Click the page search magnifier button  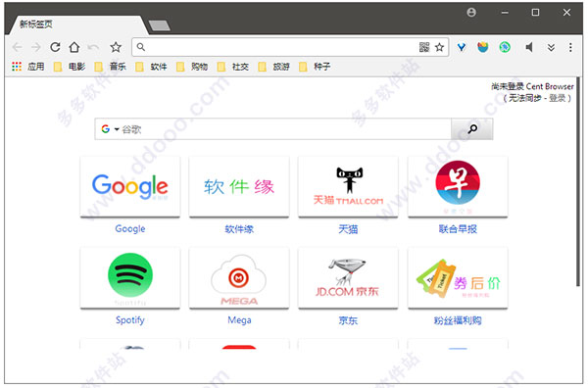click(x=472, y=129)
